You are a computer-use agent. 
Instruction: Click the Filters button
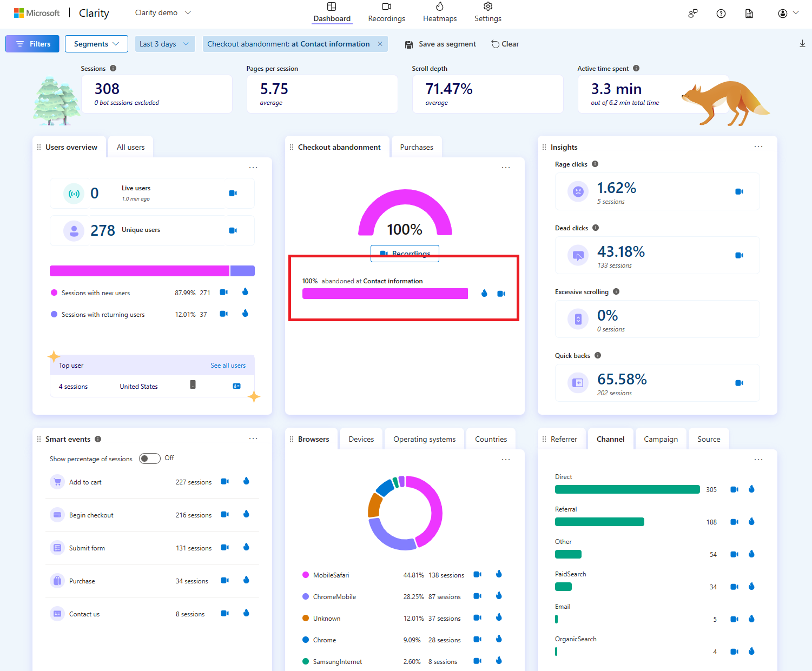click(32, 44)
